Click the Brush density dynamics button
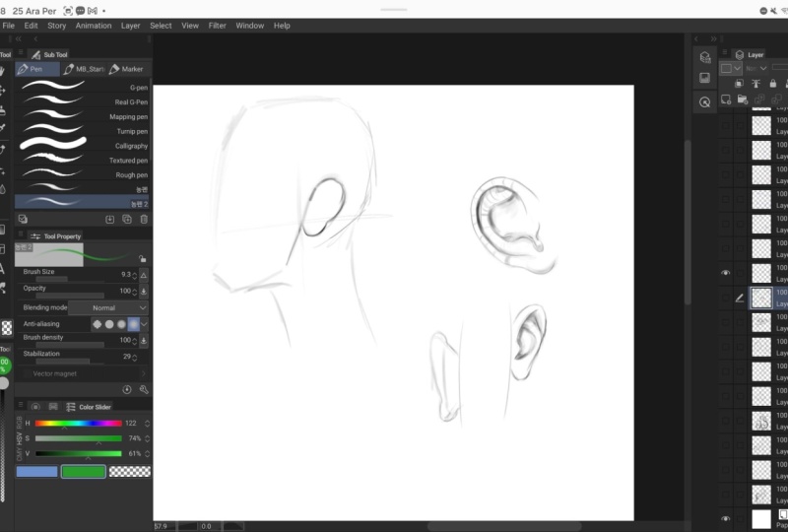Image resolution: width=788 pixels, height=532 pixels. pos(144,341)
